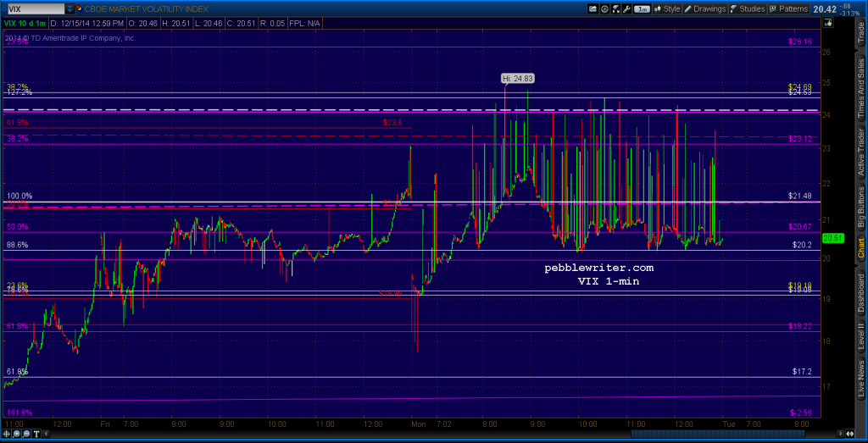Open the Live News side tab
Viewport: 868px width, 443px height.
tap(861, 379)
